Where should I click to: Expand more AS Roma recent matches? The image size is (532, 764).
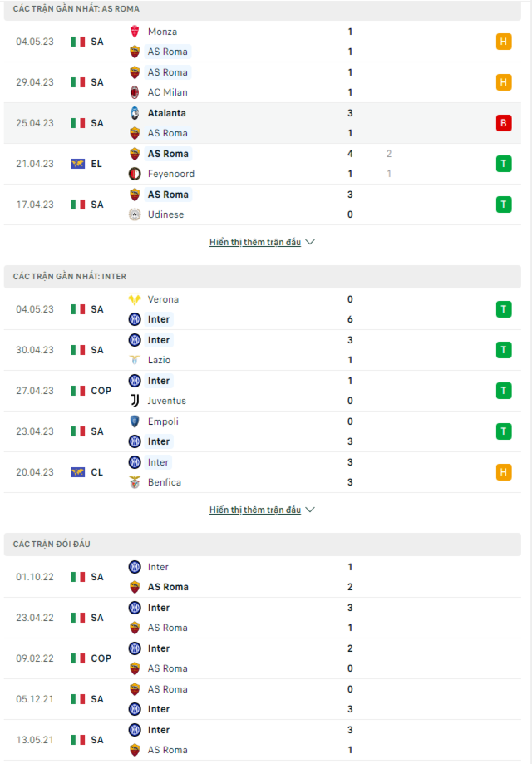point(255,242)
